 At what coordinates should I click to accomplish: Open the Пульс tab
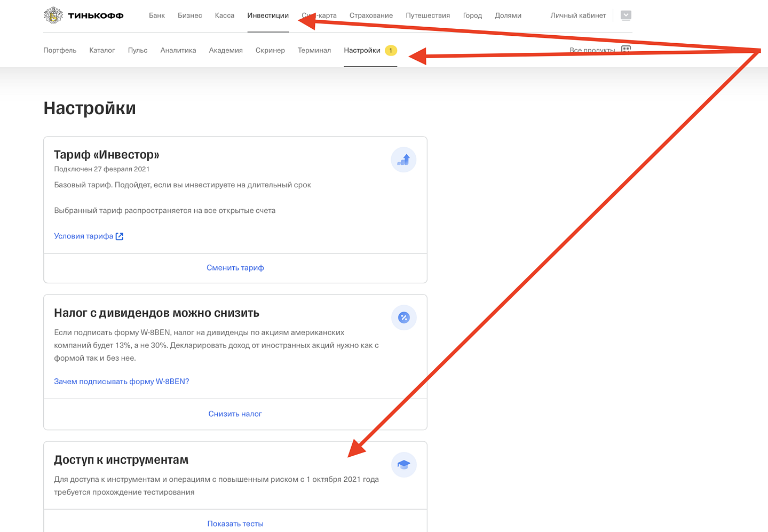138,50
